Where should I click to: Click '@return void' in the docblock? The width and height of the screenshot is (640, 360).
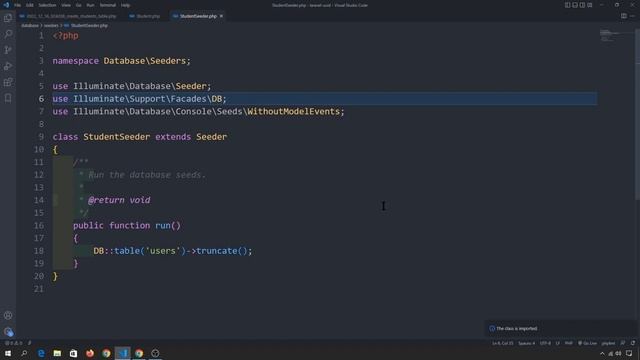[119, 200]
